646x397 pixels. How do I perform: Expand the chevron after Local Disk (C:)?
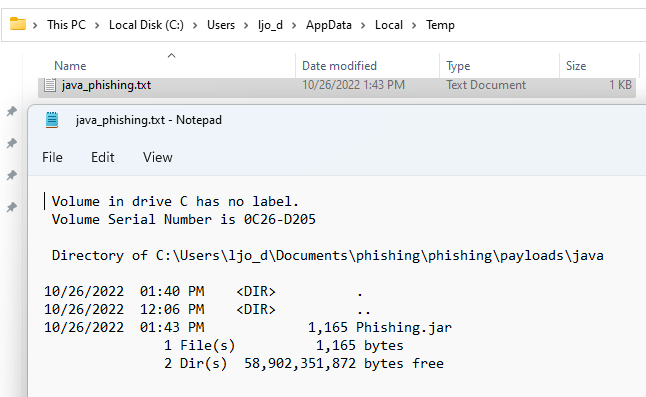[x=195, y=26]
